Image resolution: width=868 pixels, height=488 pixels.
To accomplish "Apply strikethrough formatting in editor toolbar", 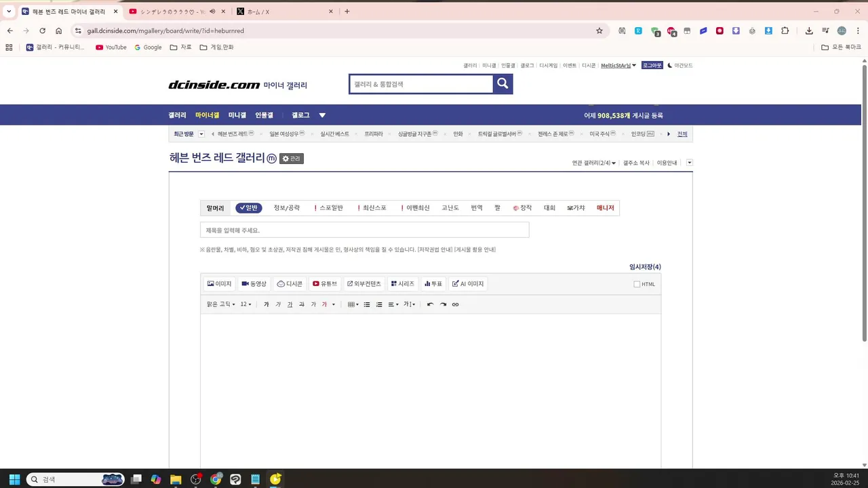I will pos(302,304).
